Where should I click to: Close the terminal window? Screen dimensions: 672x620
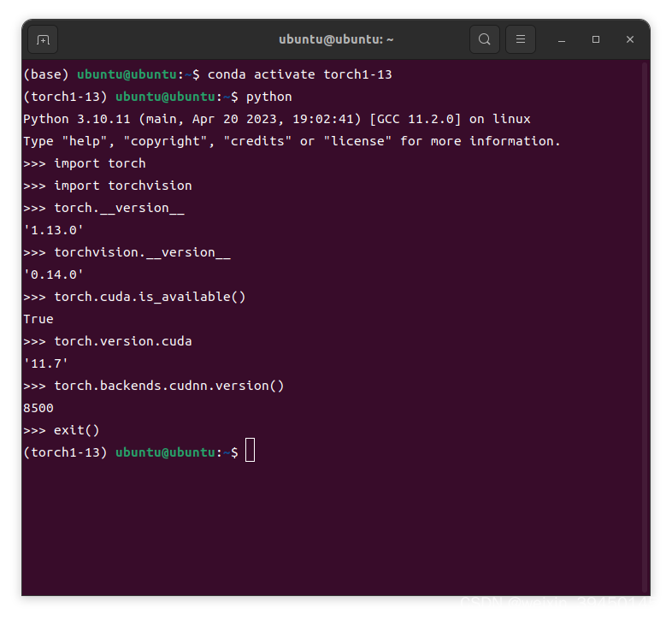tap(629, 39)
